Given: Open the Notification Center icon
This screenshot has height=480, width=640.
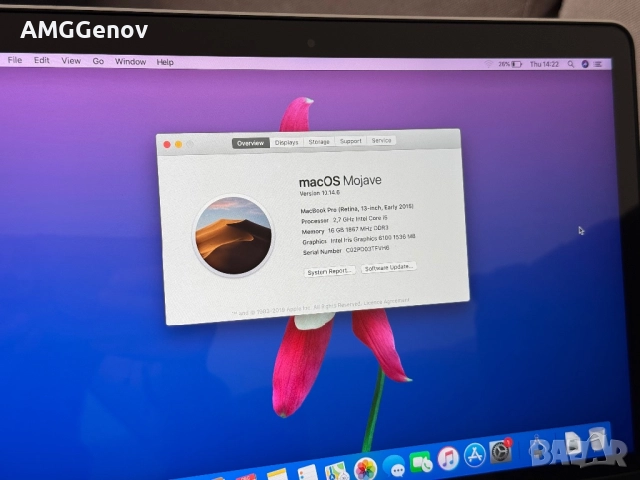Looking at the screenshot, I should (598, 64).
